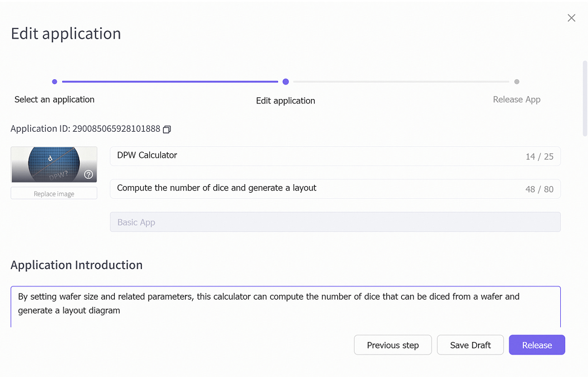Click inside the Application Introduction text area
Viewport: 588px width, 377px height.
pyautogui.click(x=285, y=306)
